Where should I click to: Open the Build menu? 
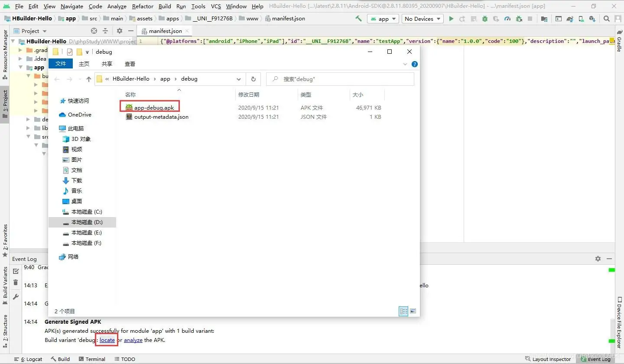point(165,6)
